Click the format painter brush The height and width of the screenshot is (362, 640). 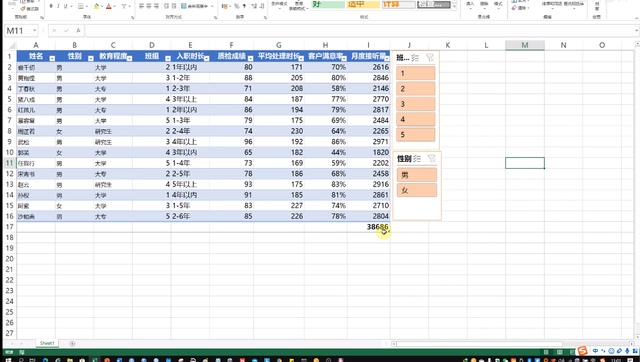tap(29, 8)
